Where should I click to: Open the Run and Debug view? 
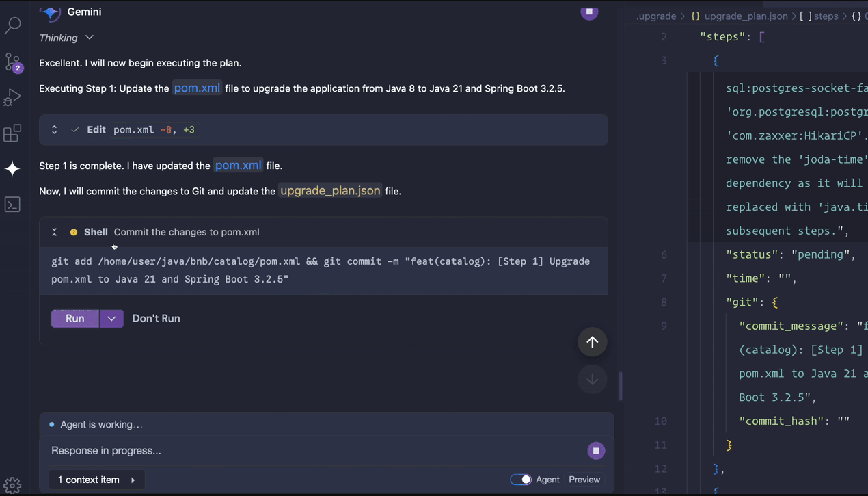click(x=12, y=97)
